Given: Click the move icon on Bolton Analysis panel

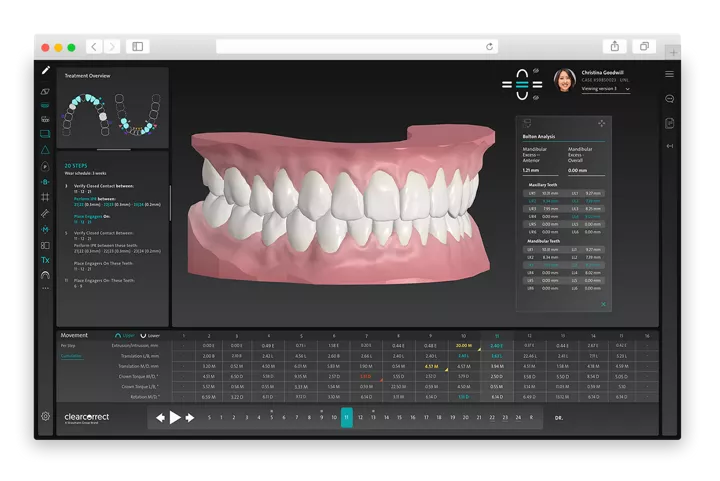Looking at the screenshot, I should 602,123.
